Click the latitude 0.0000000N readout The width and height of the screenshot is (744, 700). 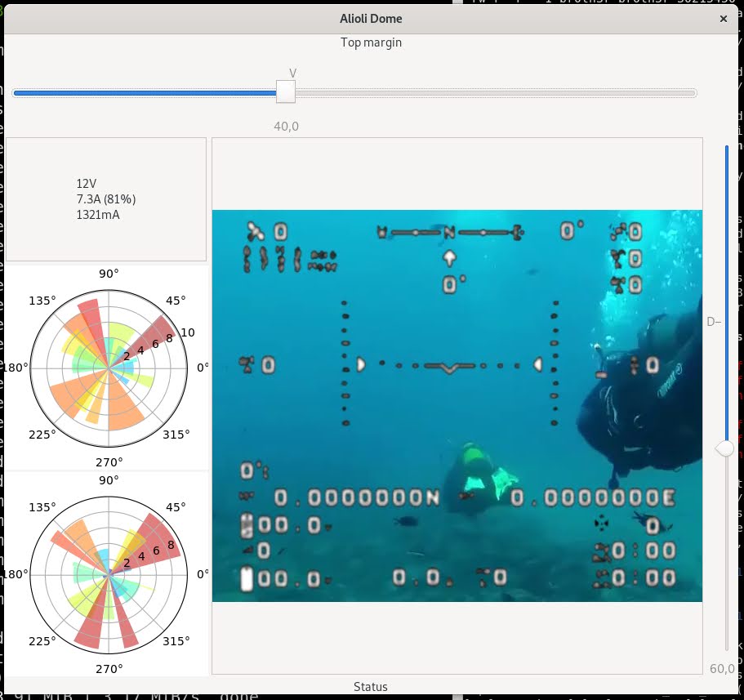357,497
